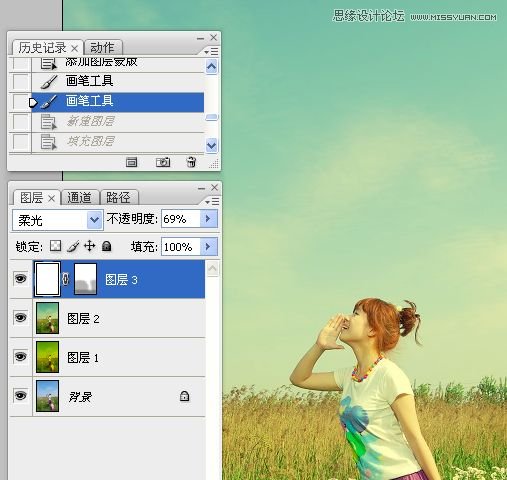Screen dimensions: 507x480
Task: Select the 图层 3 layer mask thumbnail
Action: 85,279
